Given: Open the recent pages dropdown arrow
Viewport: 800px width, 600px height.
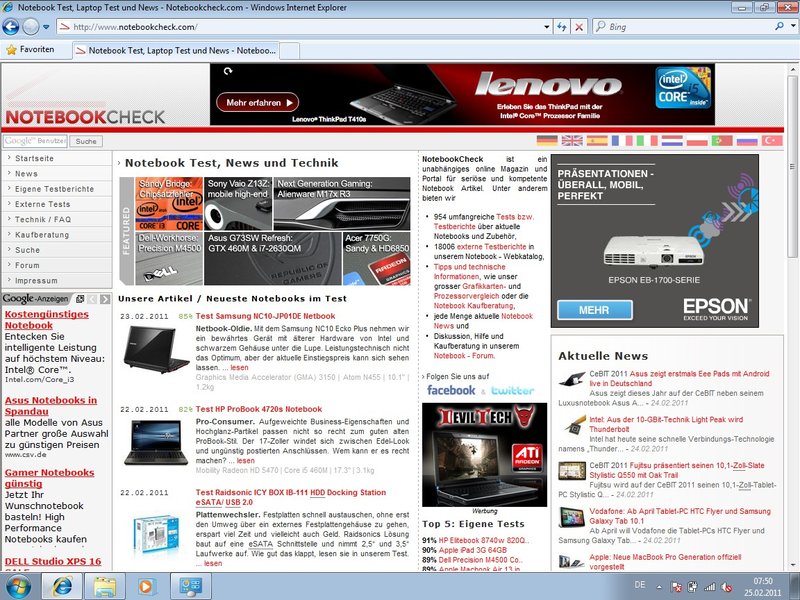Looking at the screenshot, I should [x=46, y=27].
